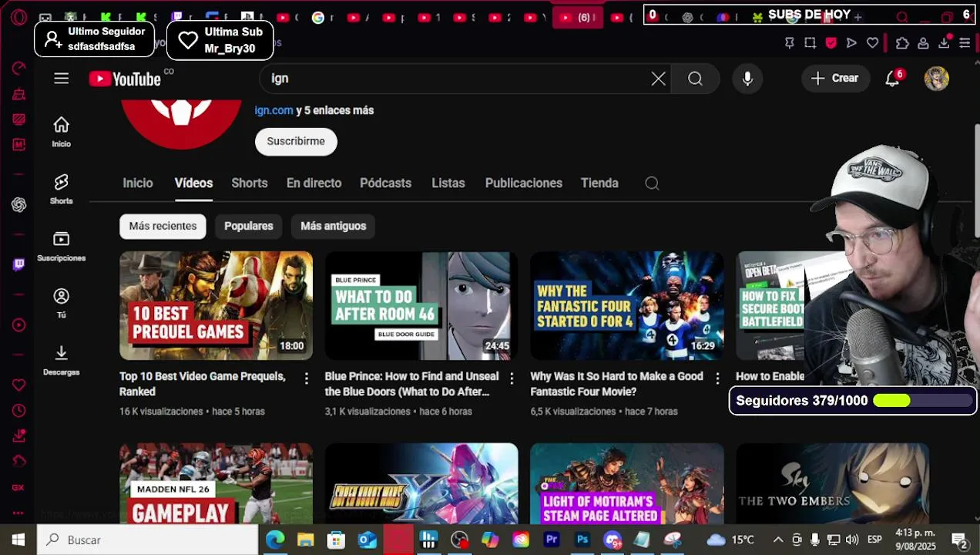Open options for Top 10 Prequels video

pos(306,378)
